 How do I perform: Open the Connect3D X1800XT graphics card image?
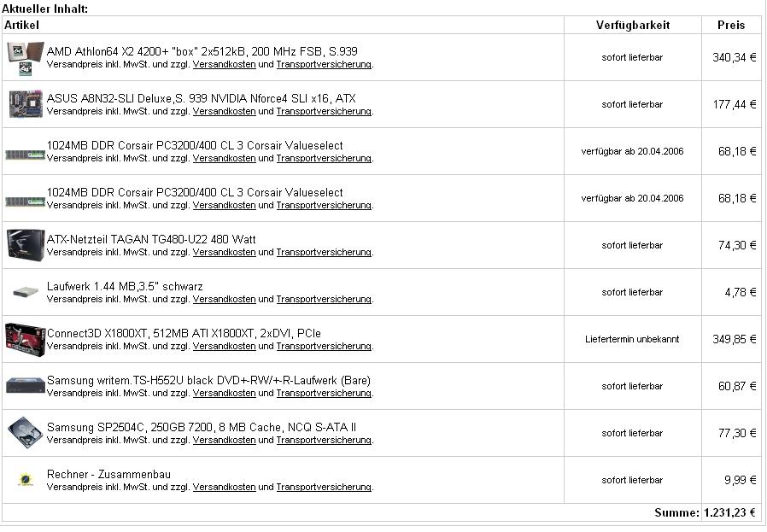[x=26, y=339]
